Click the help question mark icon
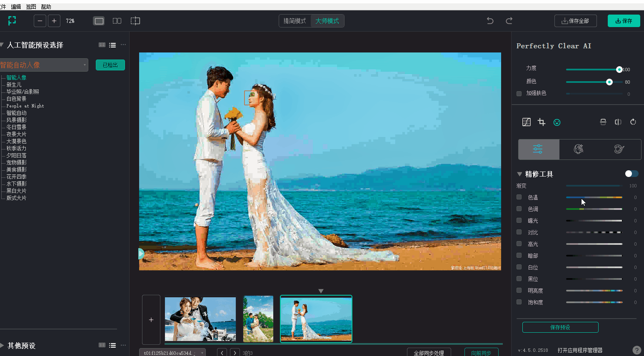 pyautogui.click(x=637, y=350)
